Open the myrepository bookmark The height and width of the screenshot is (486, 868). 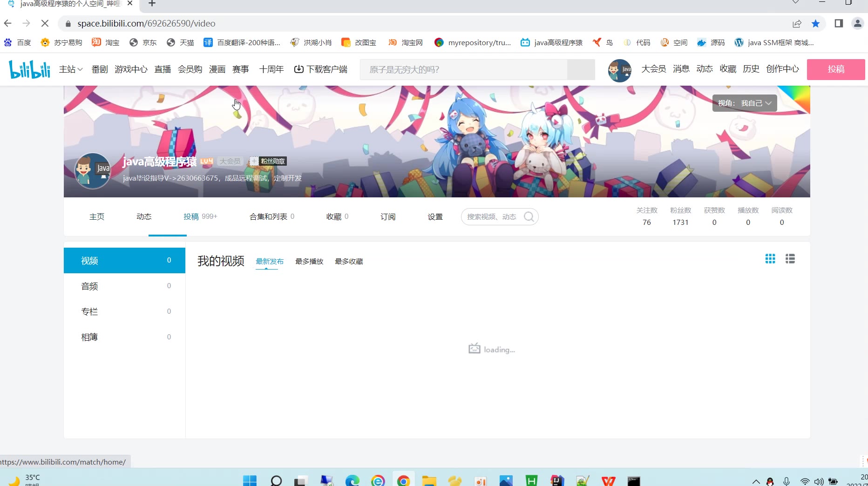[473, 42]
